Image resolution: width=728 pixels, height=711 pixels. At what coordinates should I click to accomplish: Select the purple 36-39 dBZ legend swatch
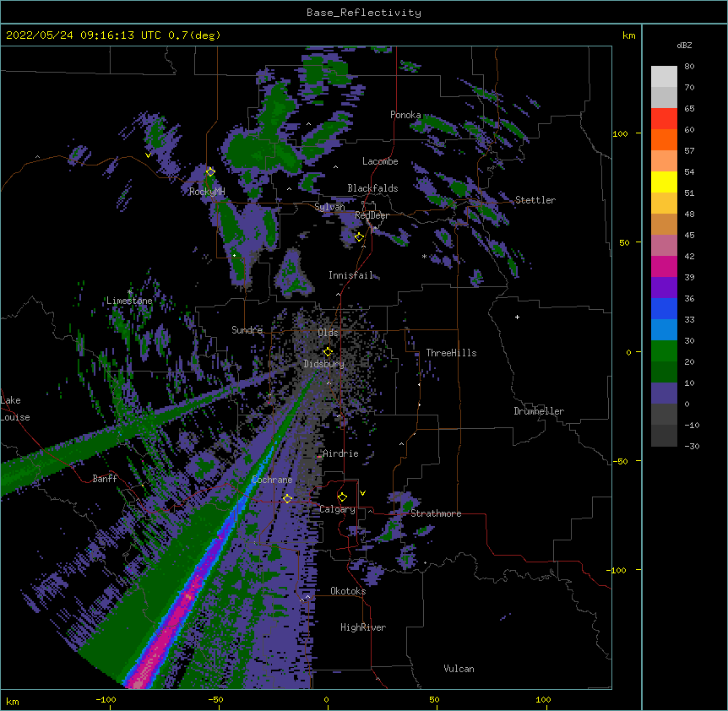pyautogui.click(x=664, y=287)
